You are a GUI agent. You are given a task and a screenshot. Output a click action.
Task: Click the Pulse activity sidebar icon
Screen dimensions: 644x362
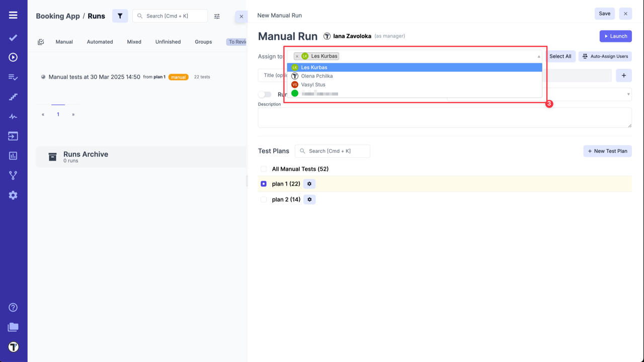click(x=13, y=117)
